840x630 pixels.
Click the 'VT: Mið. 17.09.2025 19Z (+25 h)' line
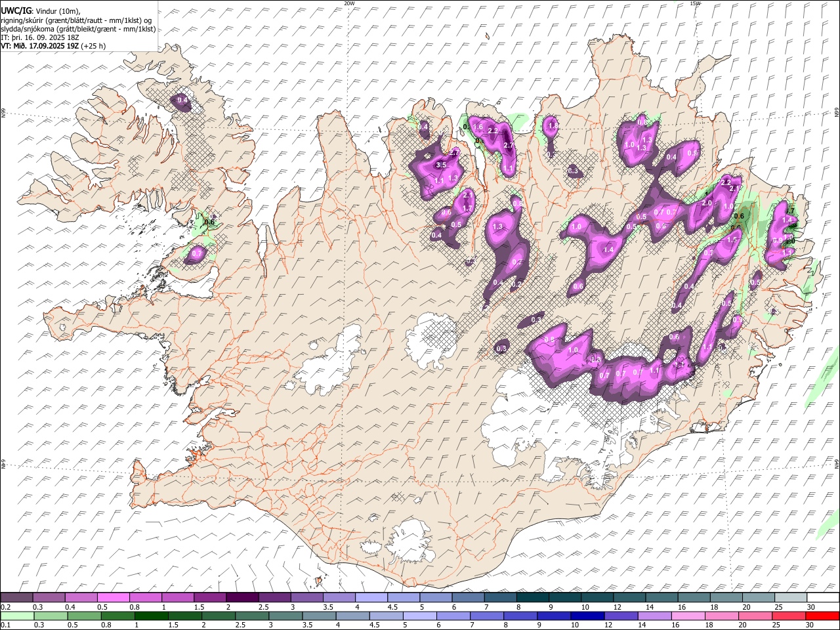52,47
